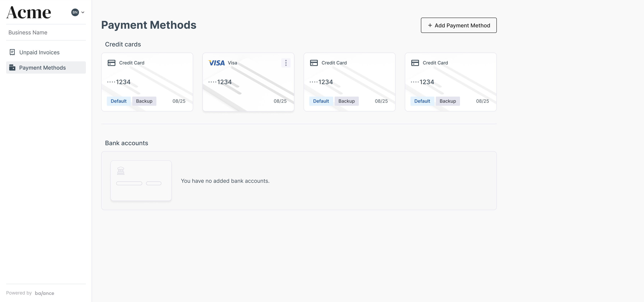Click the Business Name label
The image size is (644, 302).
coord(28,33)
